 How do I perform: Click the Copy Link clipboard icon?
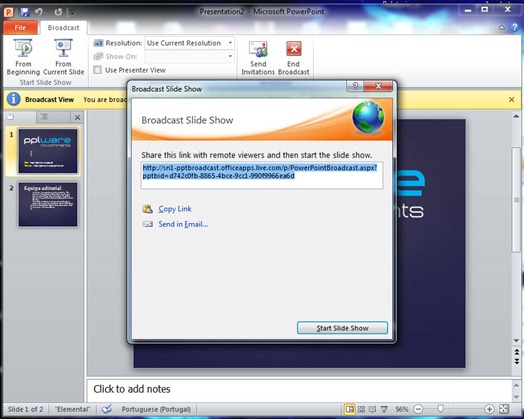pyautogui.click(x=147, y=209)
